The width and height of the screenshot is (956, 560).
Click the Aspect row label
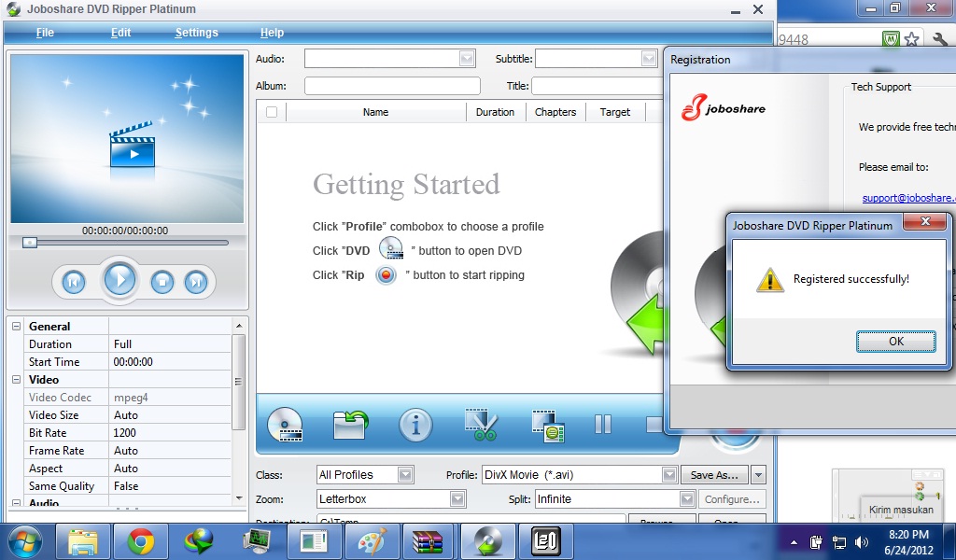[46, 469]
